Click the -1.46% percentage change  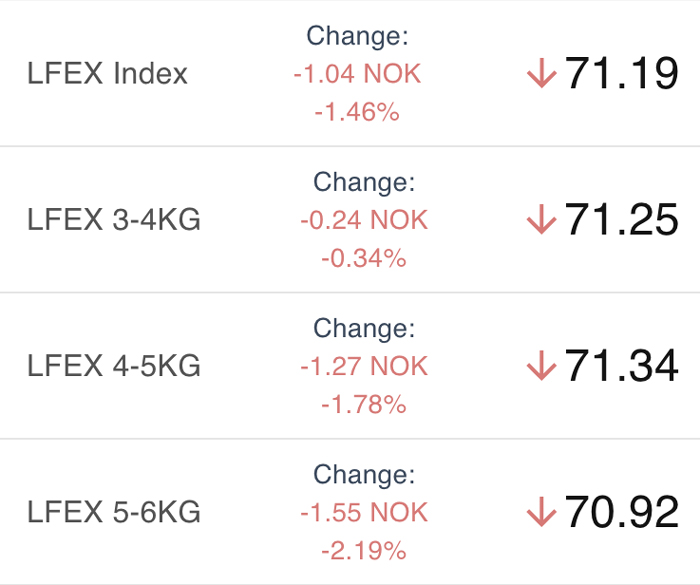(x=357, y=112)
